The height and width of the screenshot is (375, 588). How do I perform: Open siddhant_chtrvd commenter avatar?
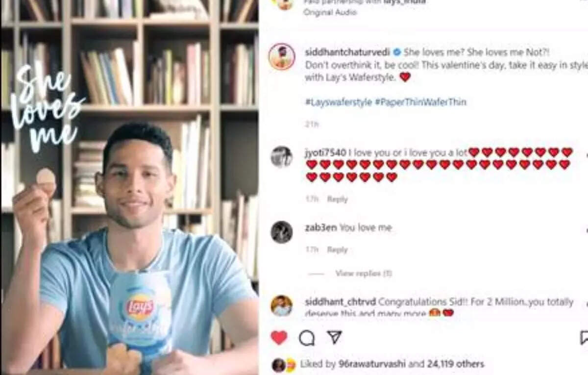[x=281, y=305]
